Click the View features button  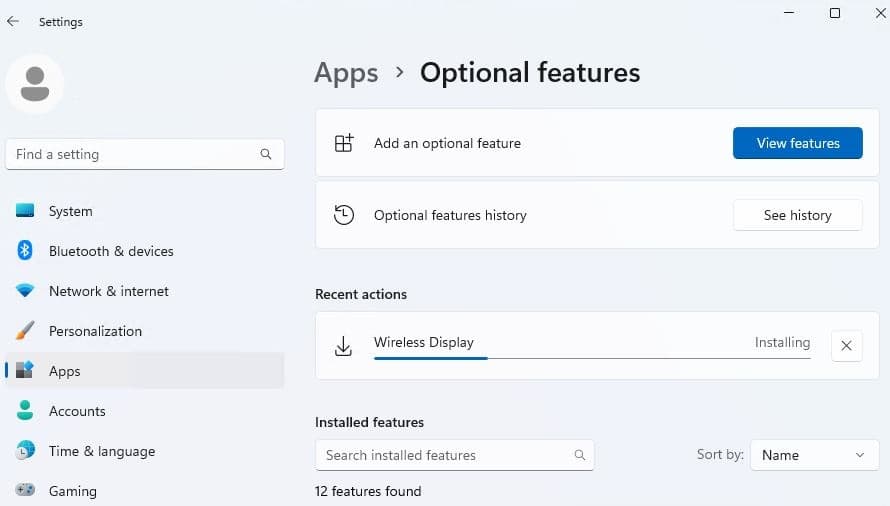(797, 143)
